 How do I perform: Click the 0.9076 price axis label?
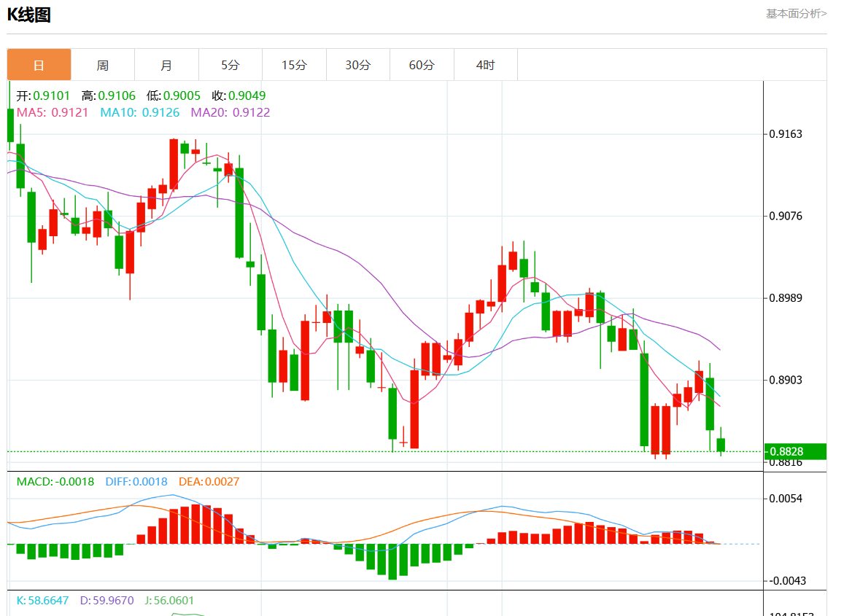786,217
